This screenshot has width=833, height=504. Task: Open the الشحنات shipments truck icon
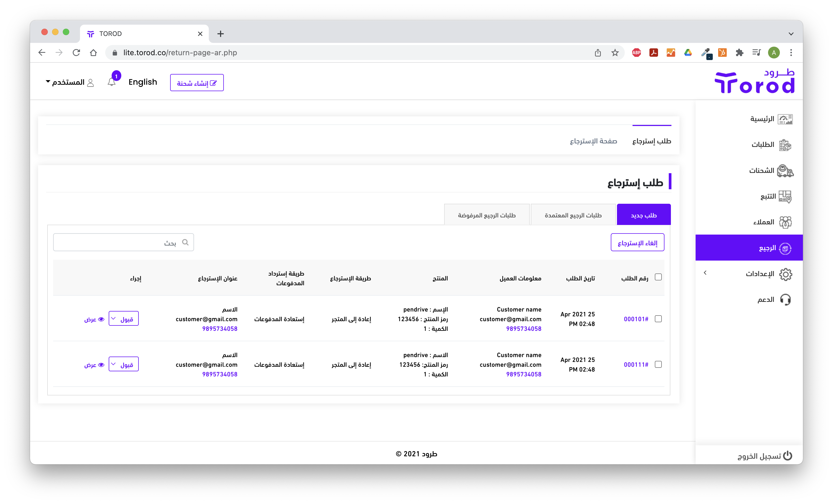coord(785,171)
